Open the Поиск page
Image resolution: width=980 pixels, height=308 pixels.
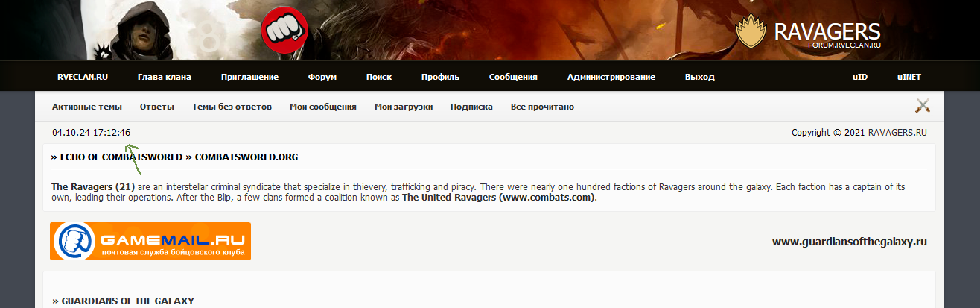coord(379,77)
